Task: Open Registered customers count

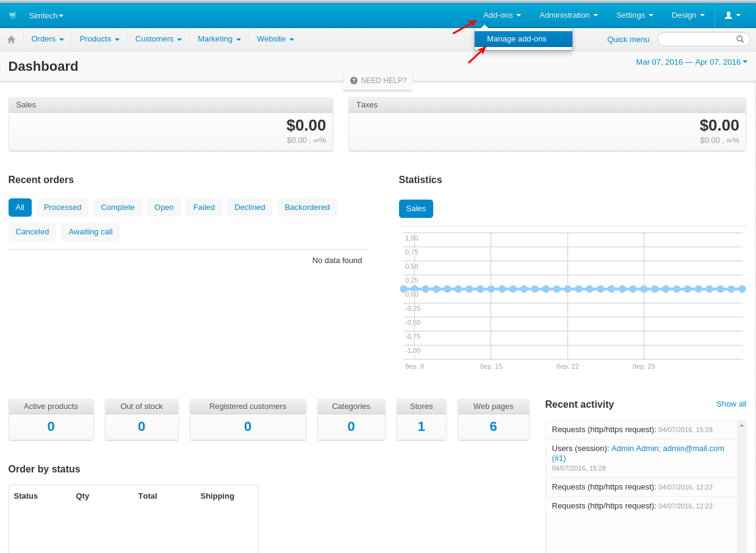Action: pyautogui.click(x=248, y=427)
